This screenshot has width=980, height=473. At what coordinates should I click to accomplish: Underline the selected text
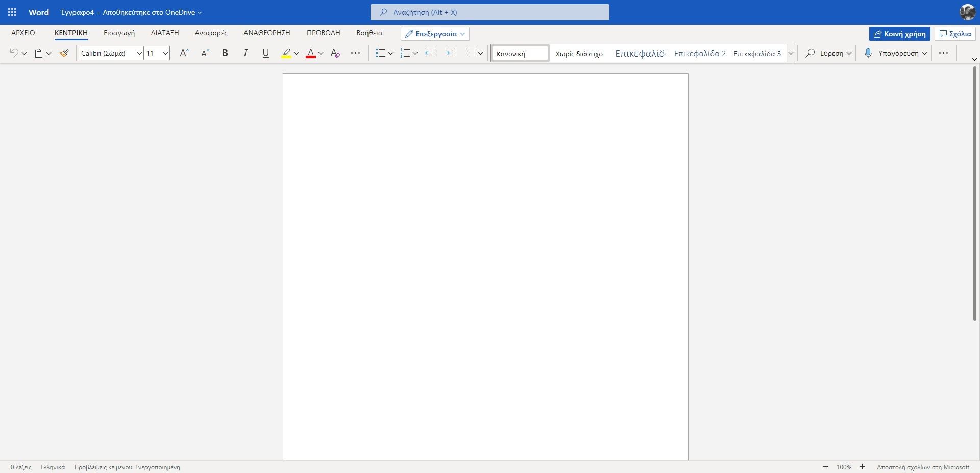265,53
